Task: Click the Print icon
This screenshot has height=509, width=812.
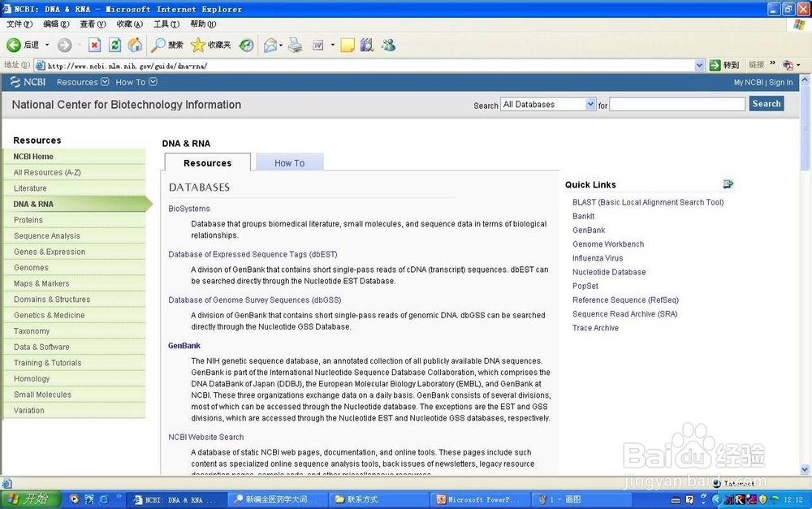Action: tap(295, 45)
